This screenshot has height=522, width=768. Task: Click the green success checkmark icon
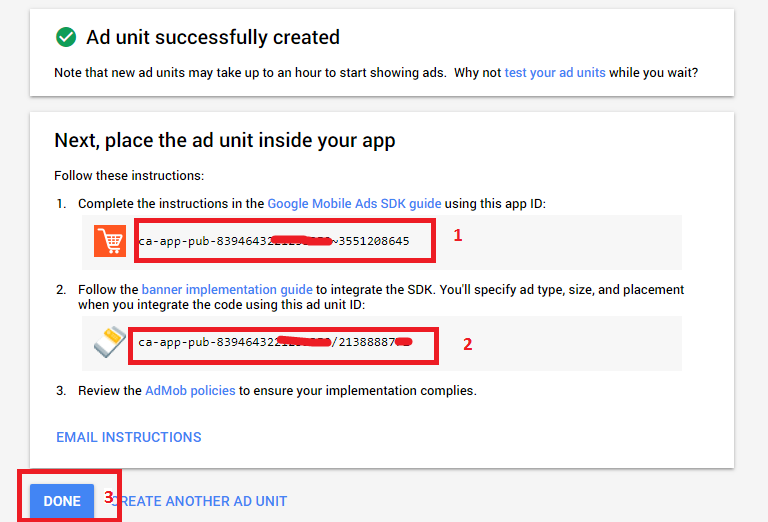tap(66, 37)
